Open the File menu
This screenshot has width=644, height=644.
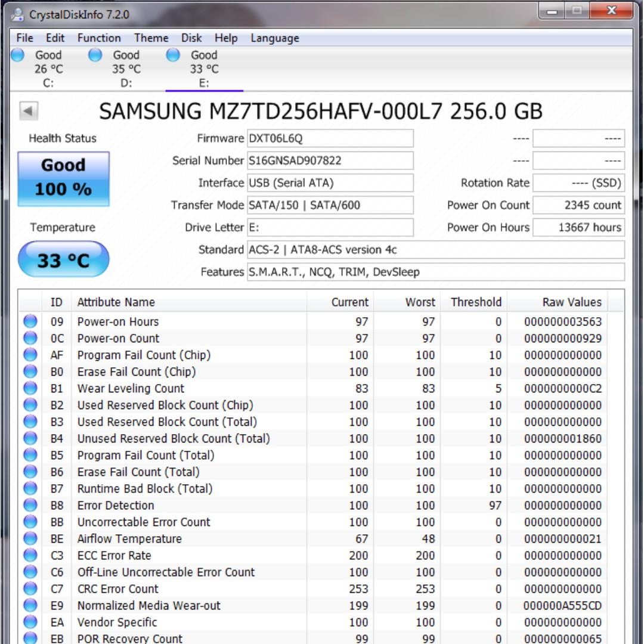[24, 38]
